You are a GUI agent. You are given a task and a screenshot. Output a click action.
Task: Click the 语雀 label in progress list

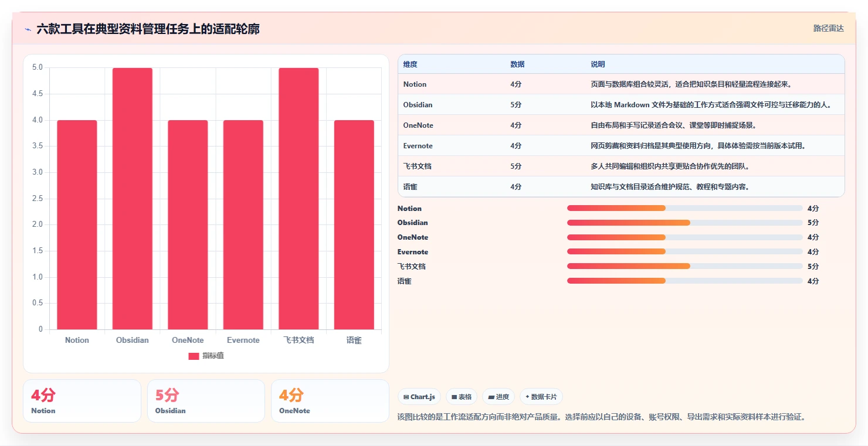point(404,281)
